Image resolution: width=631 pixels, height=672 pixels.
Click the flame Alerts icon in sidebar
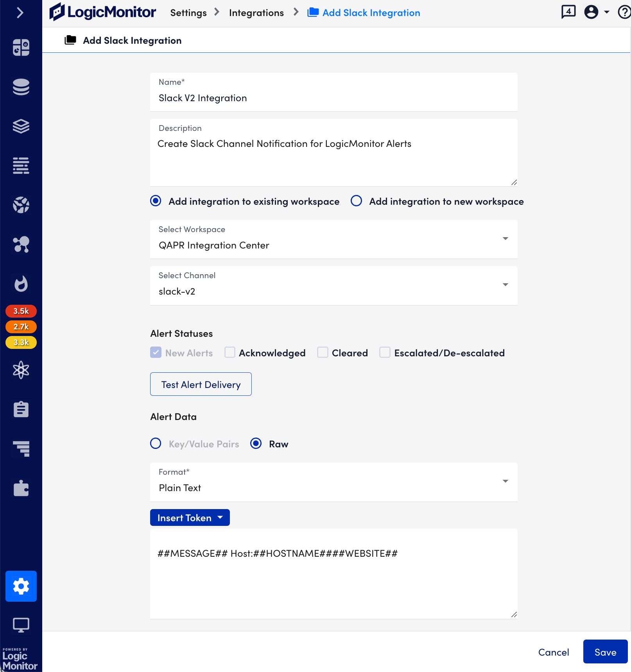[x=21, y=284]
